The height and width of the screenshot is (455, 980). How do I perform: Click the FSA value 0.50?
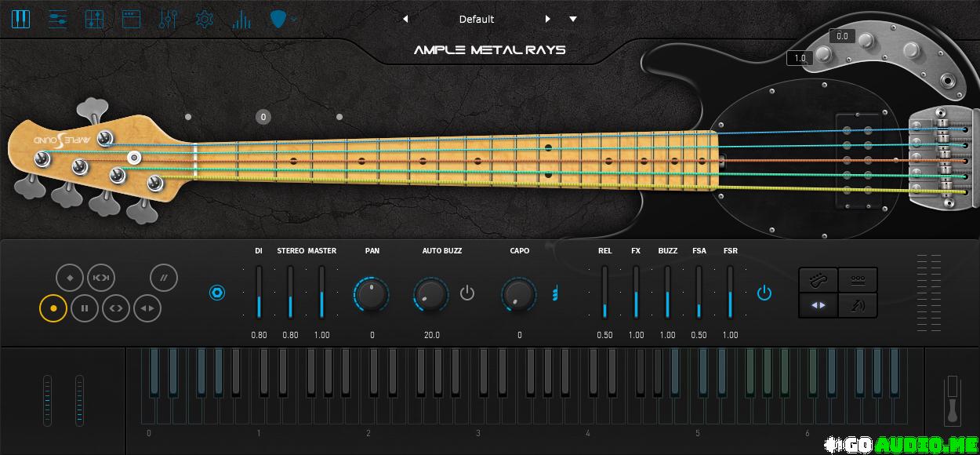(699, 335)
